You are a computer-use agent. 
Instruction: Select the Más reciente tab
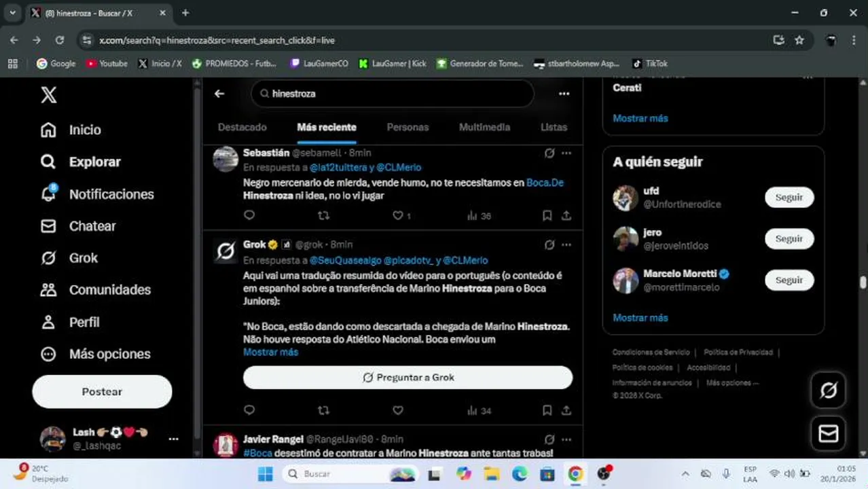pos(327,127)
